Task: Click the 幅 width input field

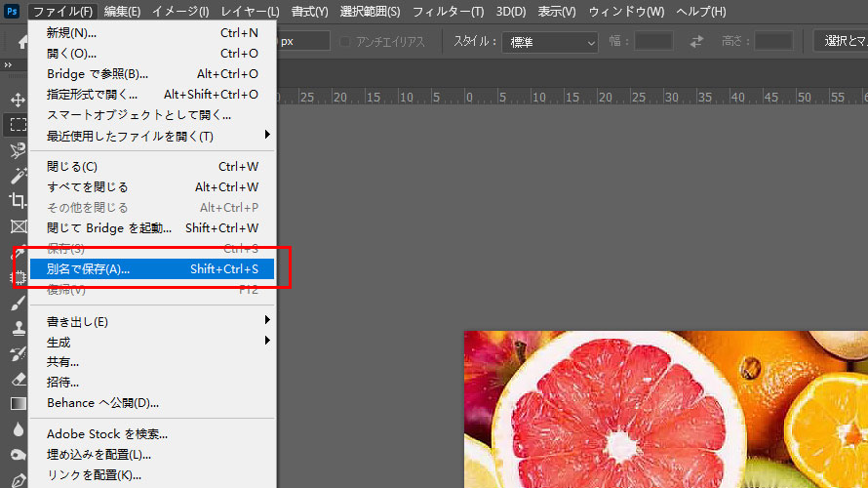Action: pyautogui.click(x=653, y=41)
